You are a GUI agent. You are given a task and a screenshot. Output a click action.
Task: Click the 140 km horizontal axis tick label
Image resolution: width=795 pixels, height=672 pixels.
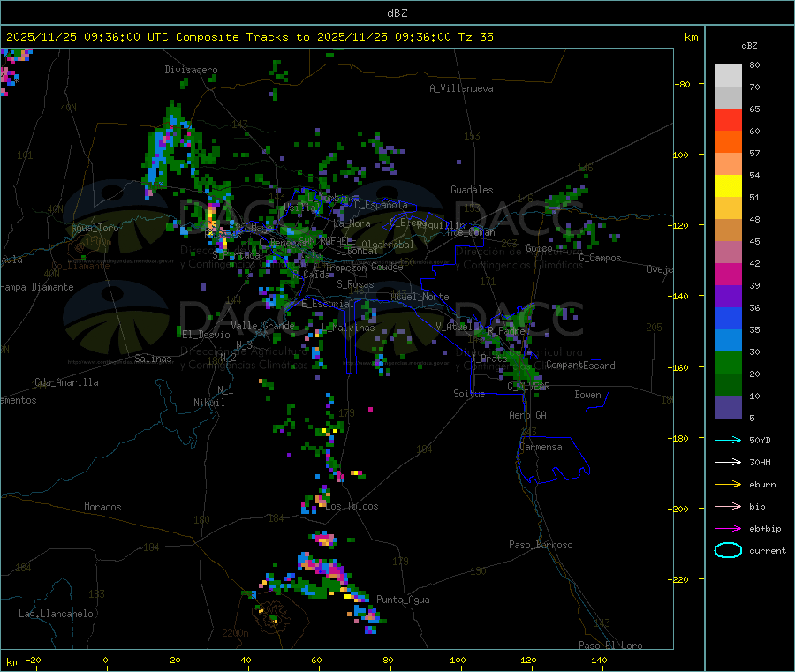[599, 660]
